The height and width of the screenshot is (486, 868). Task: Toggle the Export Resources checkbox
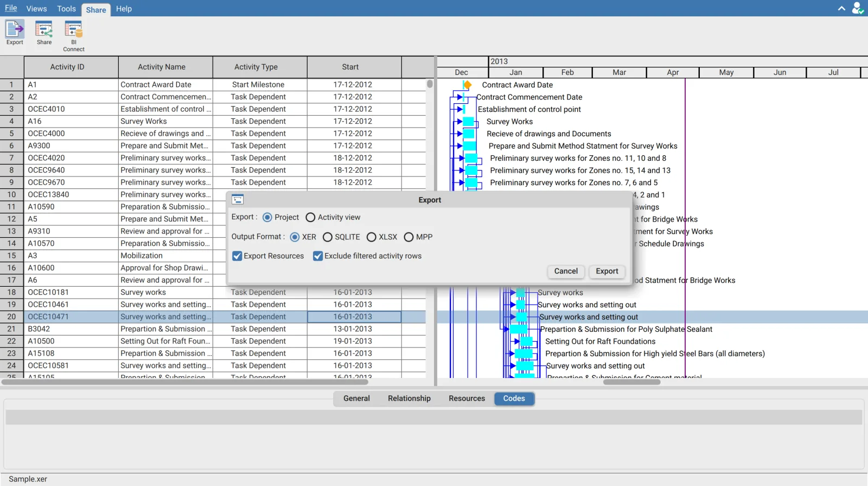click(237, 256)
